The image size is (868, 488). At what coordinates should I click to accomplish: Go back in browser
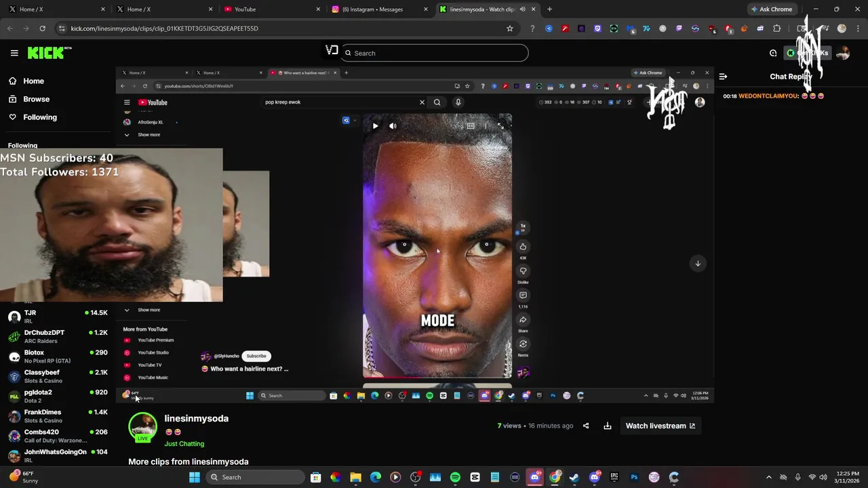click(9, 28)
